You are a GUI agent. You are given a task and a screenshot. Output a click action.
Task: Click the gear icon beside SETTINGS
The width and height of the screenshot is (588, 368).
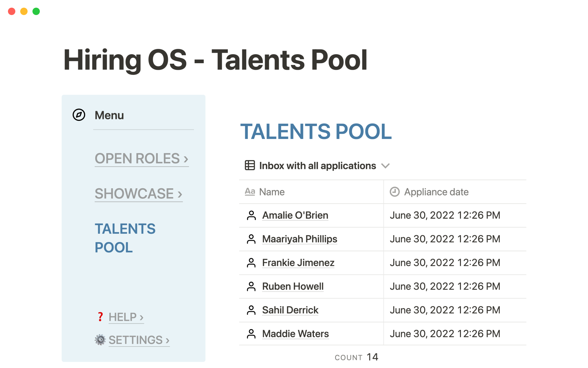coord(100,340)
